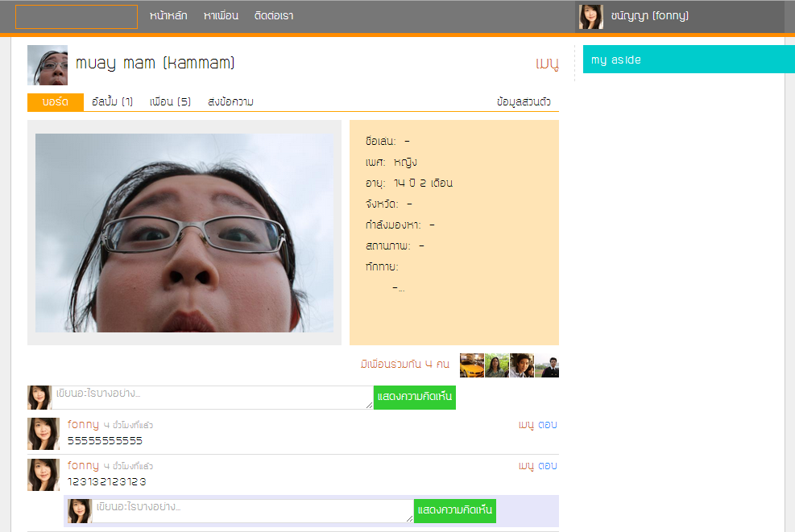795x532 pixels.
Task: Click the อายุ: 14 ปี 2 เดือน line
Action: coord(408,183)
